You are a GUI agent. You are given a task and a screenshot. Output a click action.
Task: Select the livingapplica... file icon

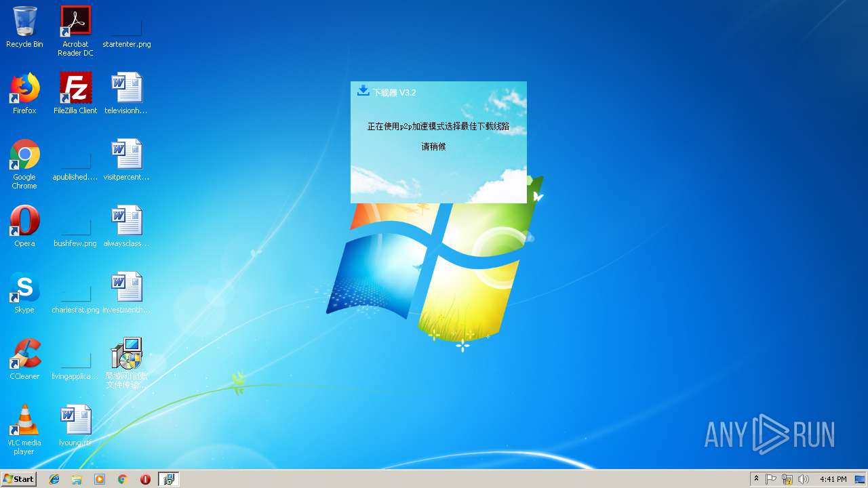pos(75,360)
